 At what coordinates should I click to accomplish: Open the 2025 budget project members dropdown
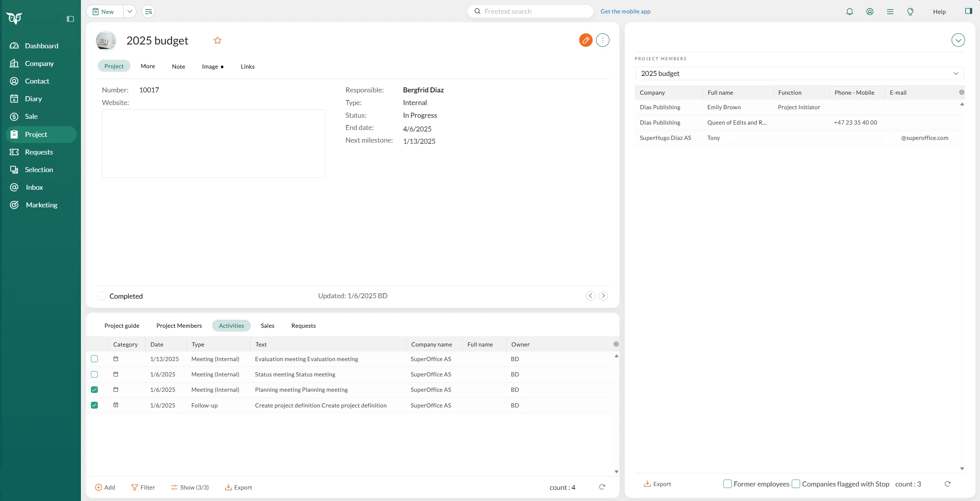[799, 73]
